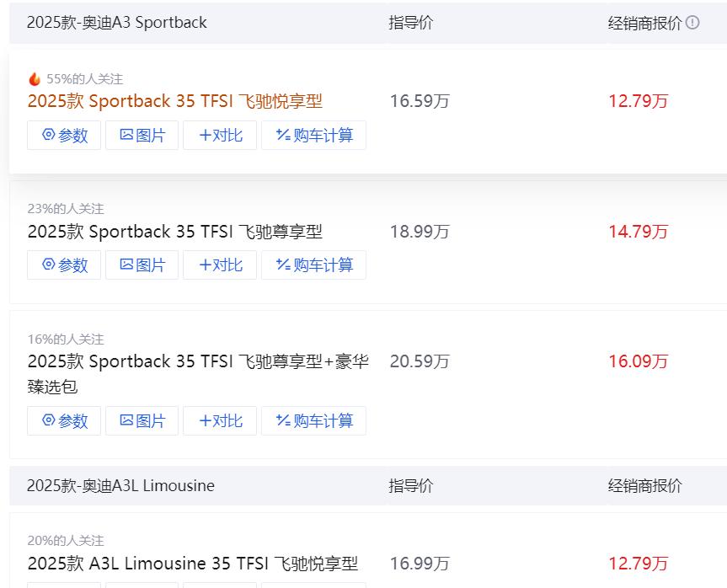Image resolution: width=727 pixels, height=588 pixels.
Task: Open the 2025款 Sportback 飞驰悦享型 link
Action: 174,101
